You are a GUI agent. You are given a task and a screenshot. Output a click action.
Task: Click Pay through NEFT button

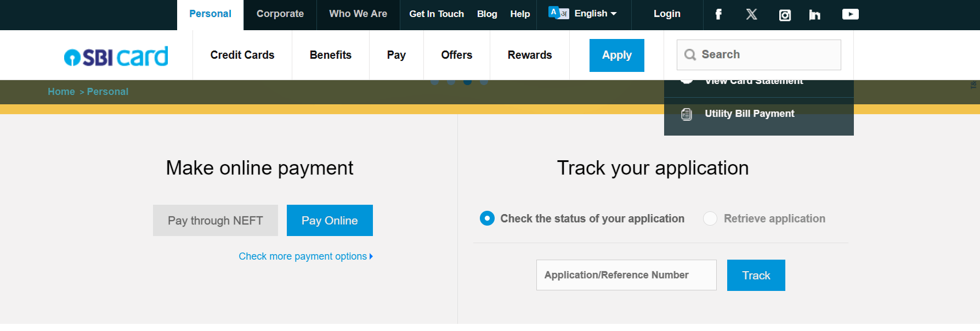coord(216,221)
